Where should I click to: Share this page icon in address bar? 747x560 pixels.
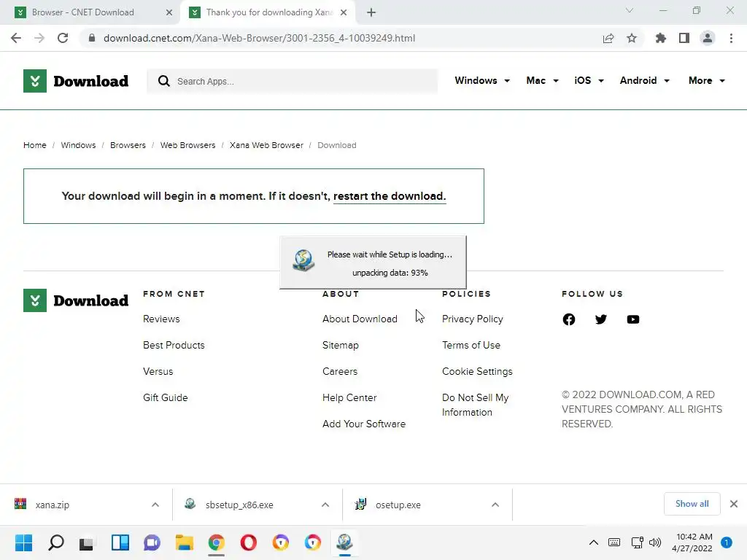pos(608,38)
